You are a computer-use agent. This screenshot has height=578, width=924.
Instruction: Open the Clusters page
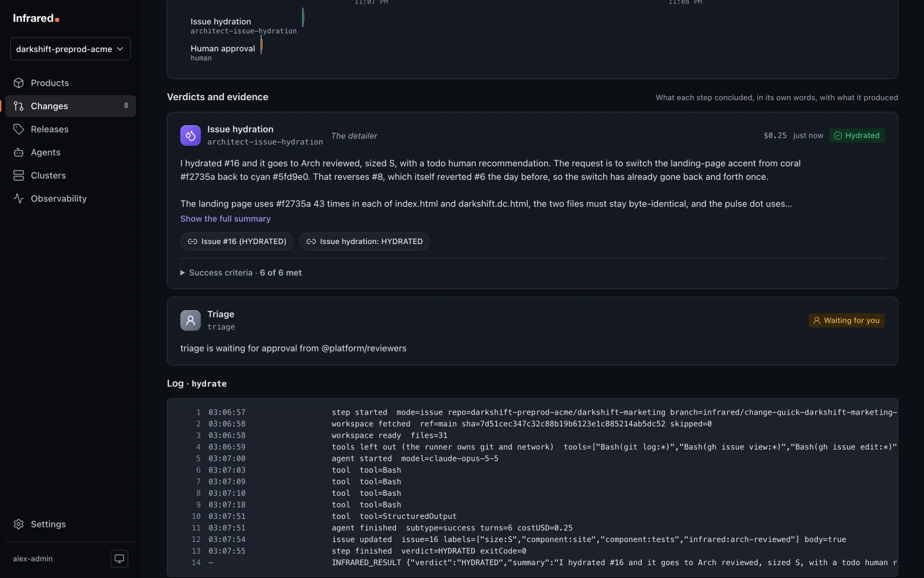click(x=70, y=175)
